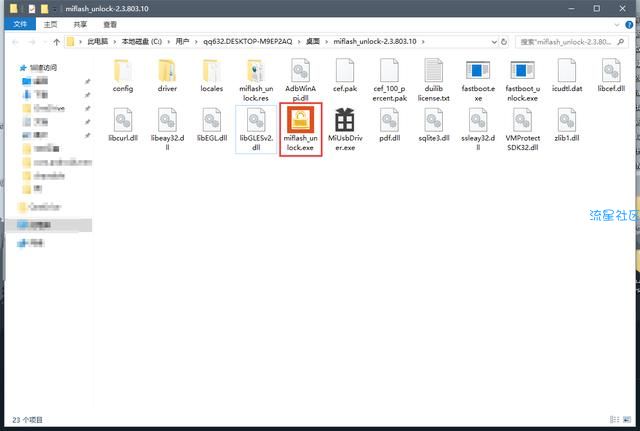The width and height of the screenshot is (640, 431).
Task: Select the duilib license.txt file
Action: (x=433, y=80)
